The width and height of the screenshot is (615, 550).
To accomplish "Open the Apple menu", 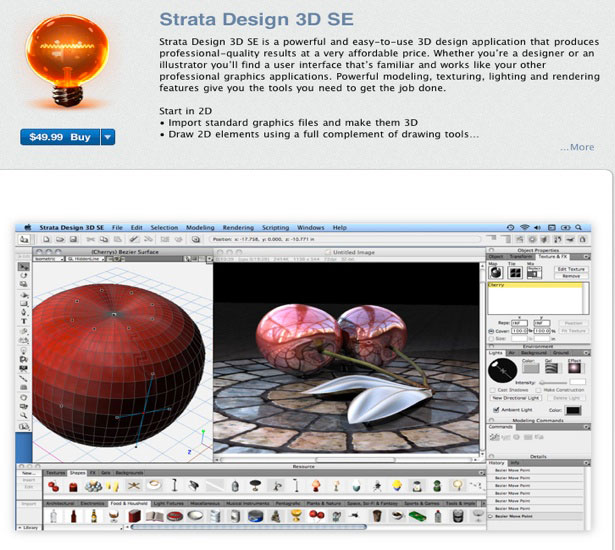I will pyautogui.click(x=28, y=228).
